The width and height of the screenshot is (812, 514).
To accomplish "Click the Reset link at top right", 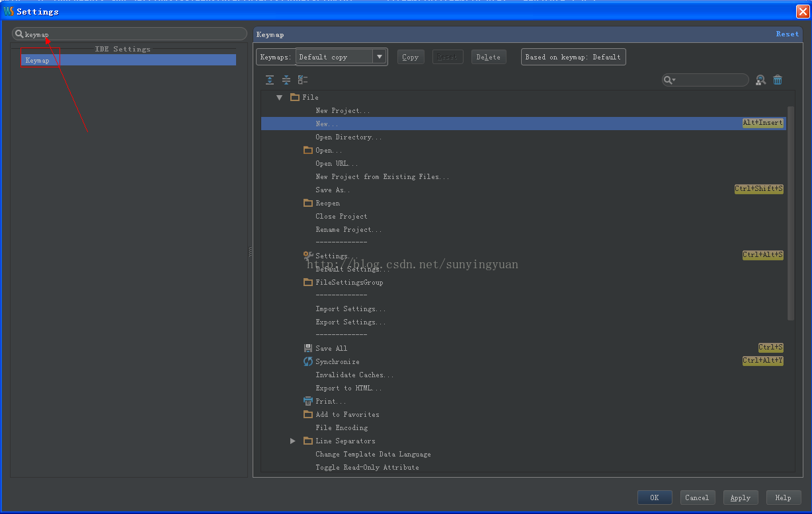I will pos(788,34).
